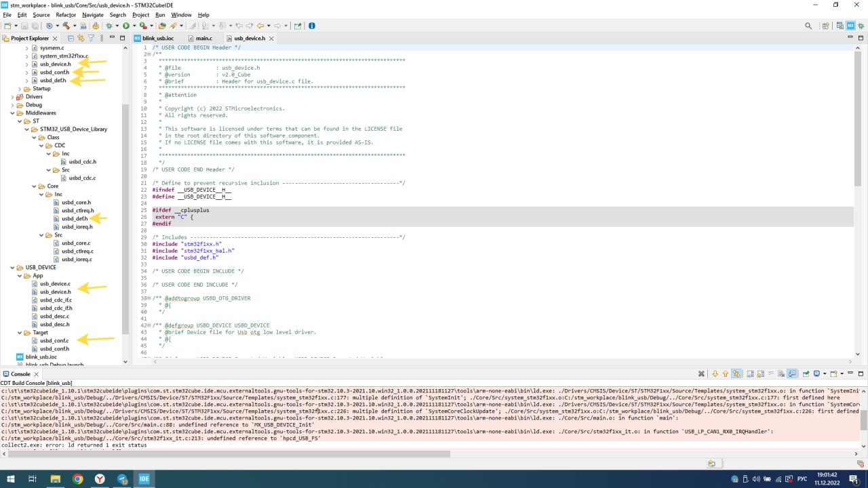Switch to the main.c editor tab
868x488 pixels.
tap(203, 38)
